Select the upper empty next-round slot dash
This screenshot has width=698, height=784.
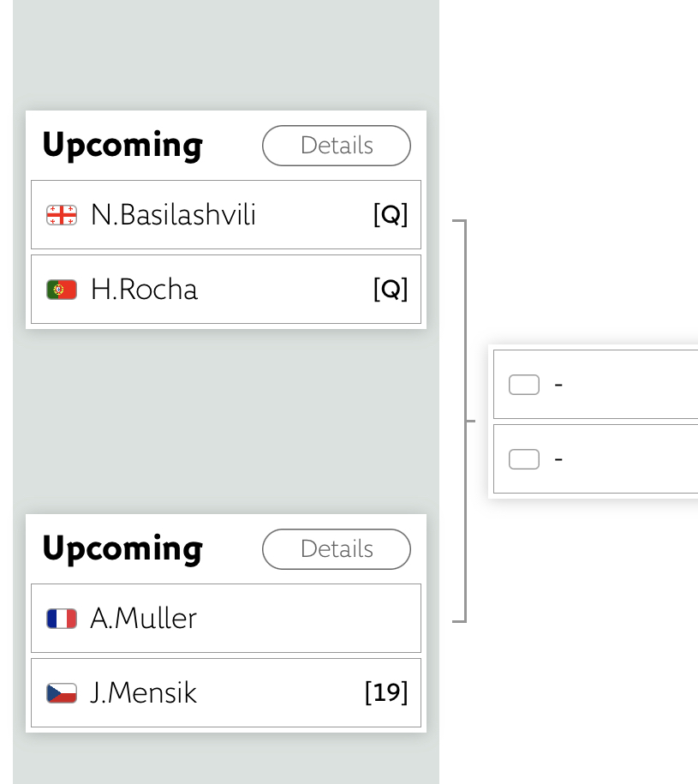(x=558, y=385)
